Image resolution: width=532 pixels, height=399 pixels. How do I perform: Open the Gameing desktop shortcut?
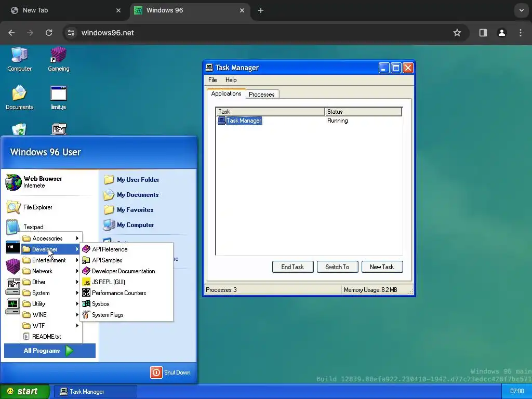tap(58, 59)
